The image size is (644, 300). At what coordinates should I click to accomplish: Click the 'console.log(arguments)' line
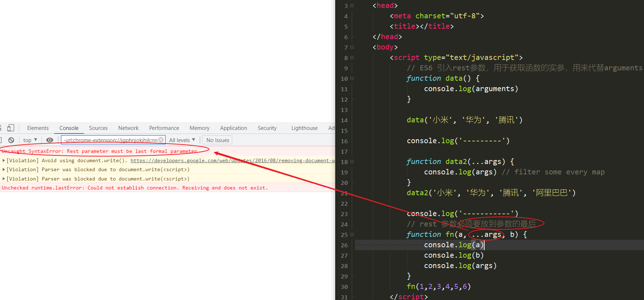471,89
